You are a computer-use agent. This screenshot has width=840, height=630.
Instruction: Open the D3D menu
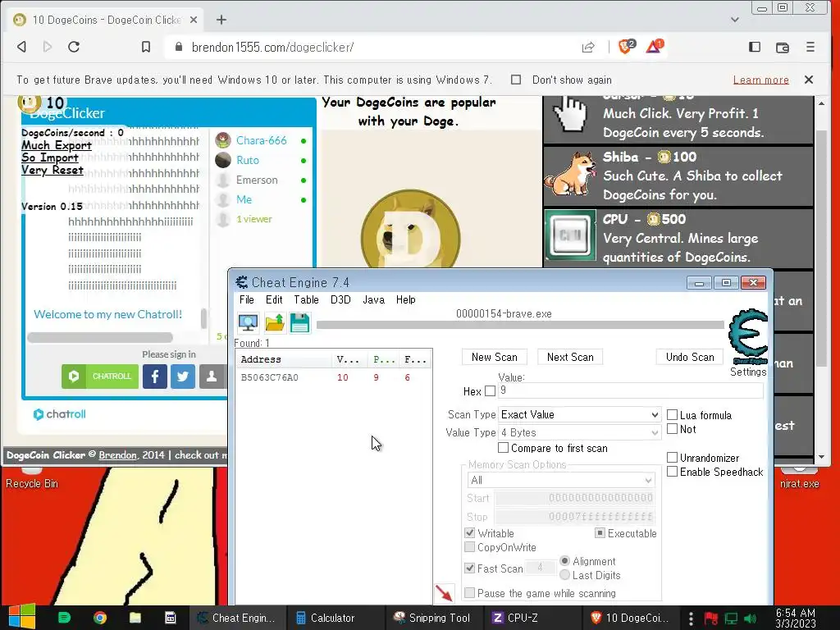pyautogui.click(x=340, y=299)
